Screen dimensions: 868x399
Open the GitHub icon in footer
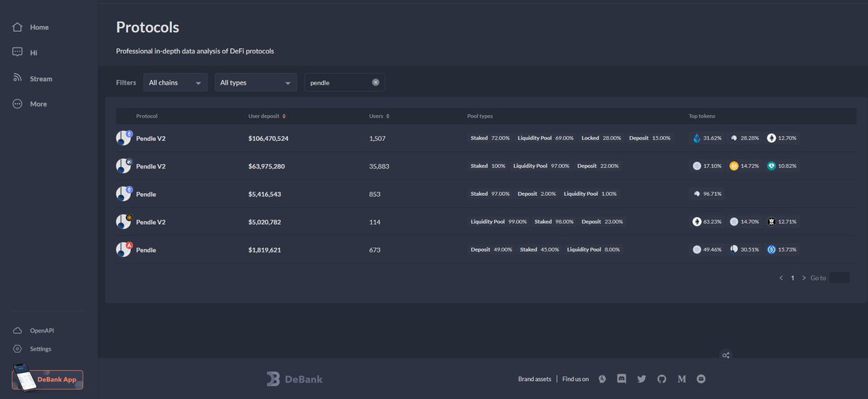click(661, 379)
